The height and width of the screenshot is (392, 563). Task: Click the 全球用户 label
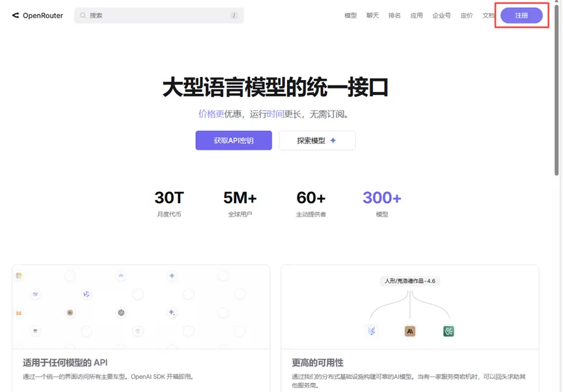click(240, 214)
